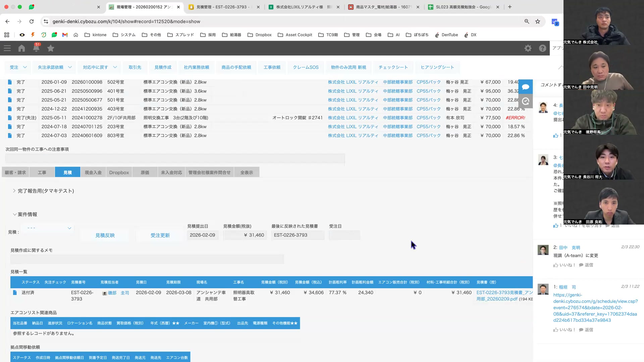Open 田中 克明 profile link in comment 2

(570, 248)
